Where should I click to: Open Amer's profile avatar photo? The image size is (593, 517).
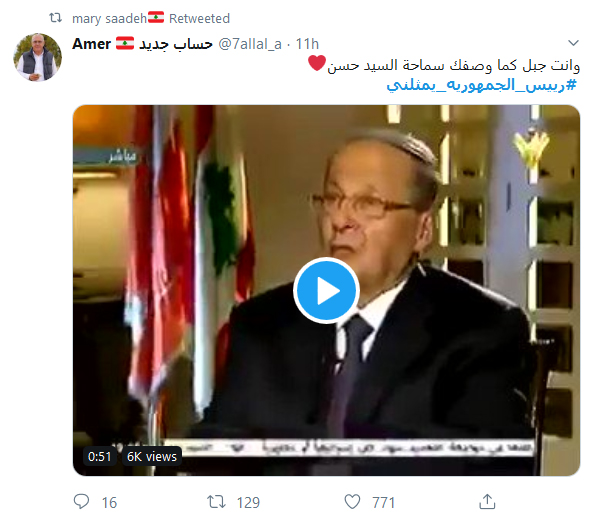[x=37, y=57]
